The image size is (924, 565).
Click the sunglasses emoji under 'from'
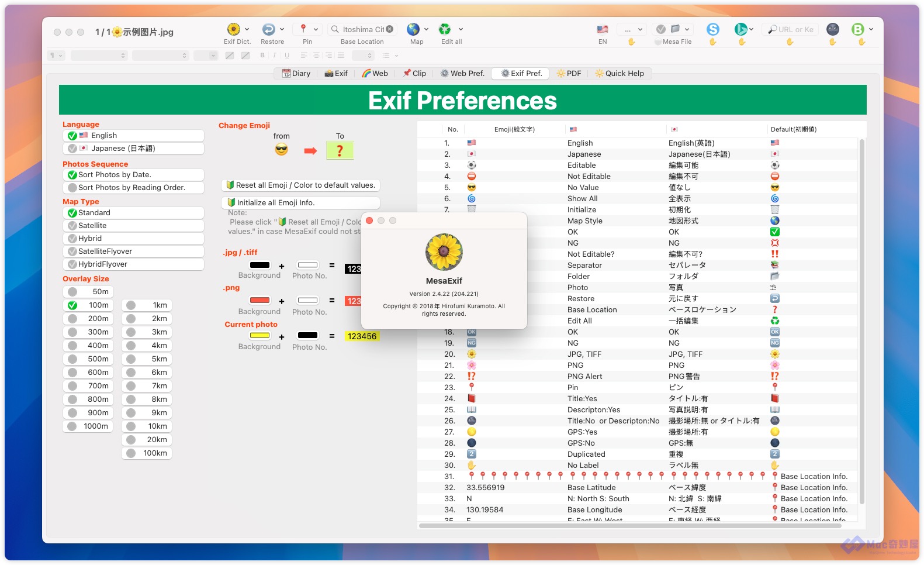(282, 150)
